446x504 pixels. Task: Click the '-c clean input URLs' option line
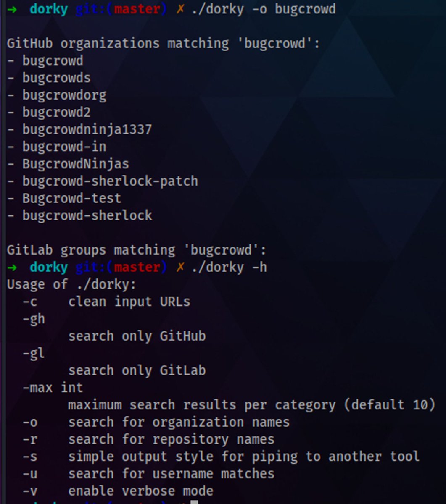coord(106,302)
